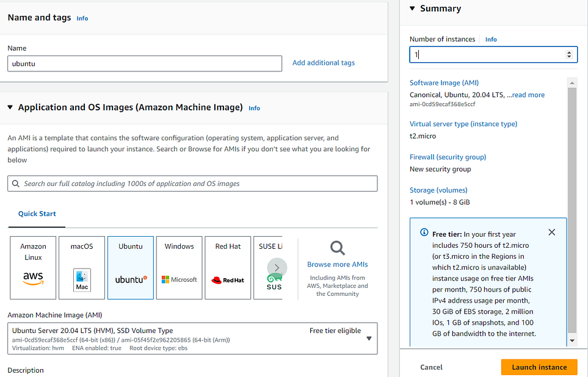Image resolution: width=588 pixels, height=377 pixels.
Task: Click the summary panel scrollbar thumb
Action: 572,210
